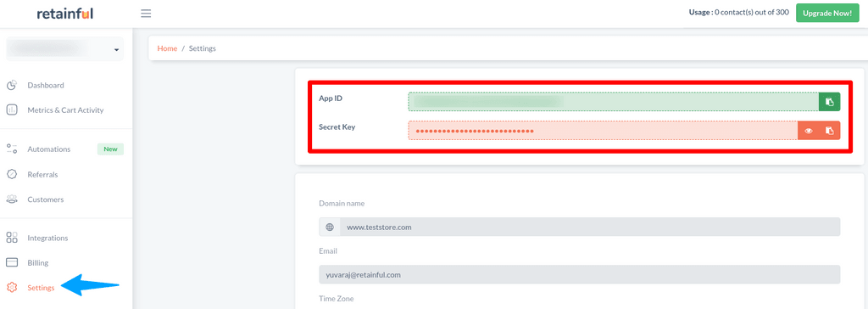The width and height of the screenshot is (868, 309).
Task: Copy the Secret Key with orange icon
Action: (x=829, y=131)
